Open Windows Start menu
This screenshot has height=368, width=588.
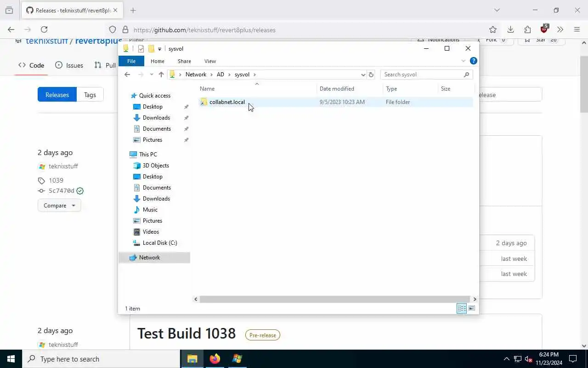pos(11,359)
